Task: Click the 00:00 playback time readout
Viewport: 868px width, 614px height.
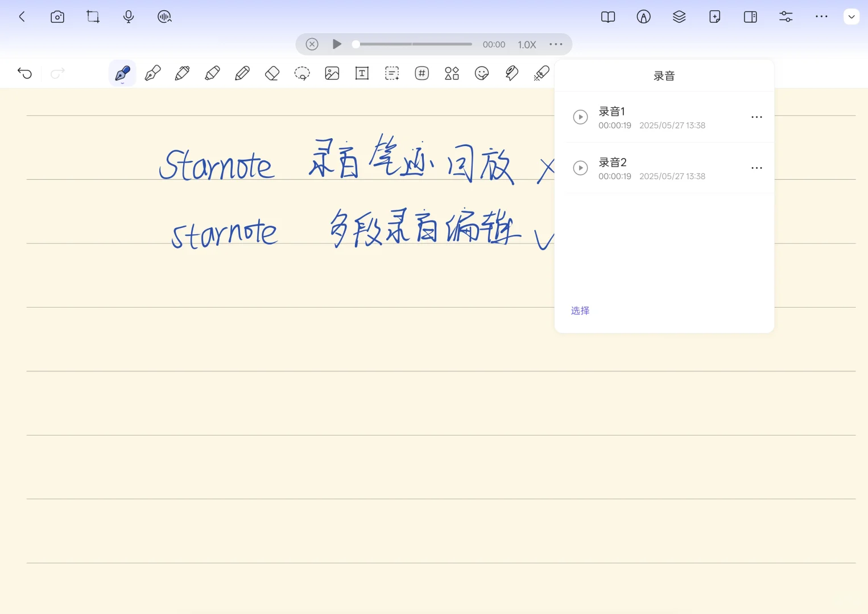Action: click(x=494, y=44)
